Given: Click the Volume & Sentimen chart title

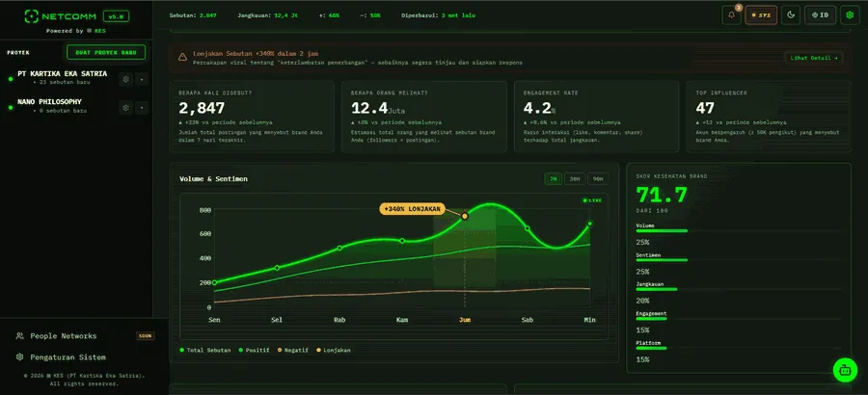Looking at the screenshot, I should 214,178.
